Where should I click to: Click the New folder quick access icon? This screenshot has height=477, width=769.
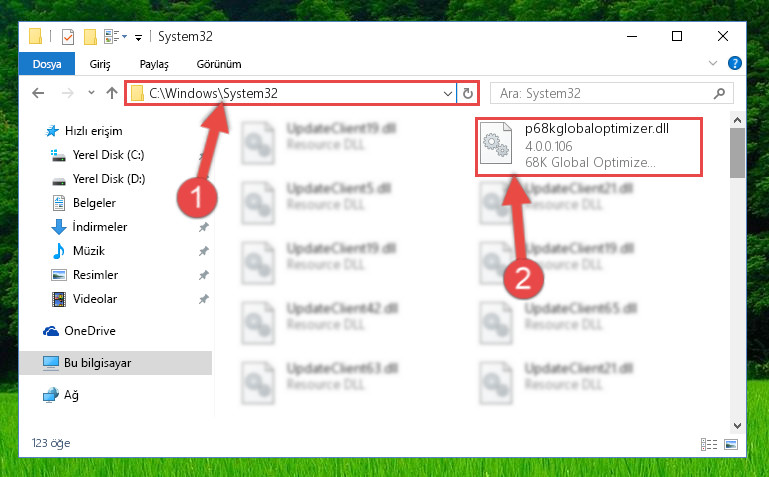click(90, 37)
